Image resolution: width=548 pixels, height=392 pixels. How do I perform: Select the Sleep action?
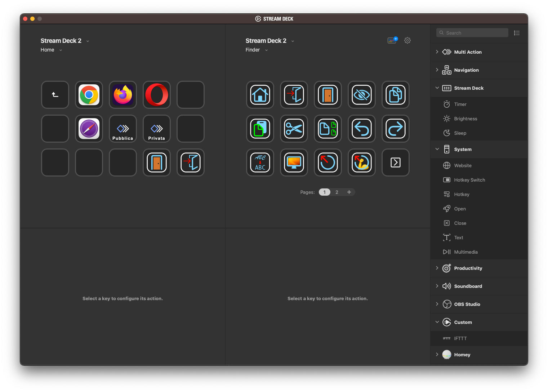click(479, 133)
